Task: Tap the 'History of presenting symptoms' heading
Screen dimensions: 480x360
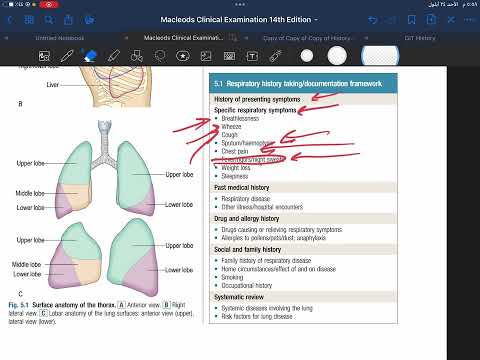Action: click(x=257, y=99)
